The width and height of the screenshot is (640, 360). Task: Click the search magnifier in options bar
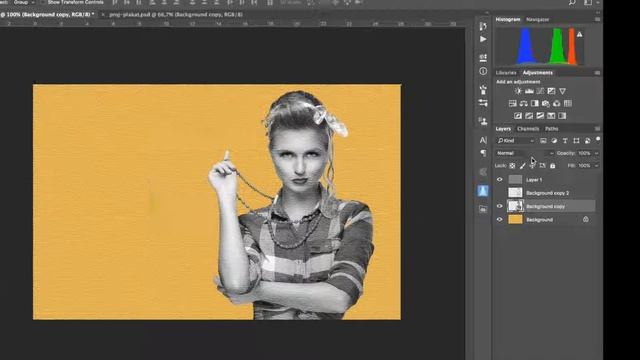[572, 3]
